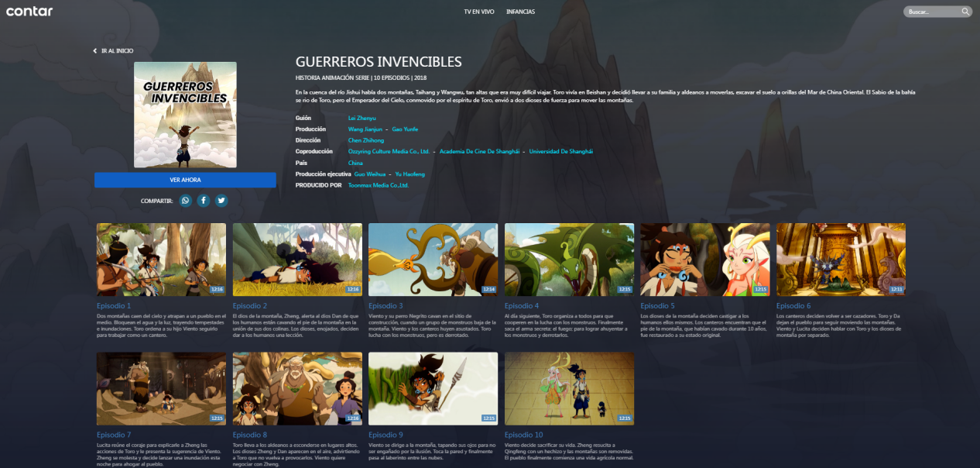Viewport: 980px width, 468px height.
Task: Go to the INFANCIAS section
Action: pos(520,12)
